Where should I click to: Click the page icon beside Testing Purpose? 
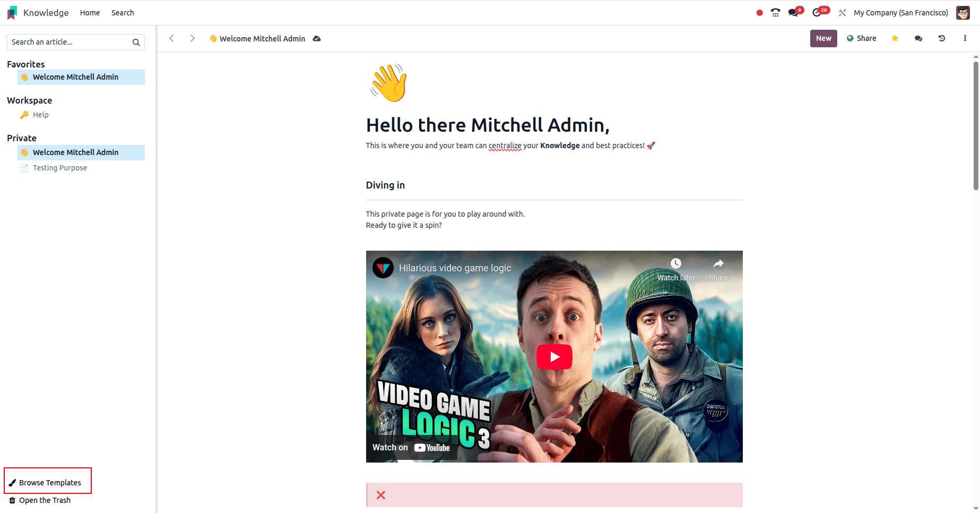click(24, 168)
